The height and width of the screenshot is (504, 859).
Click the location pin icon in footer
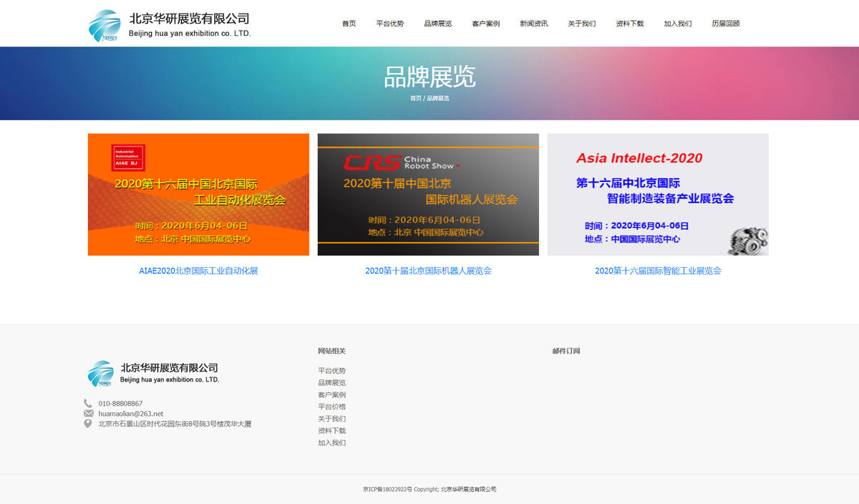(88, 424)
